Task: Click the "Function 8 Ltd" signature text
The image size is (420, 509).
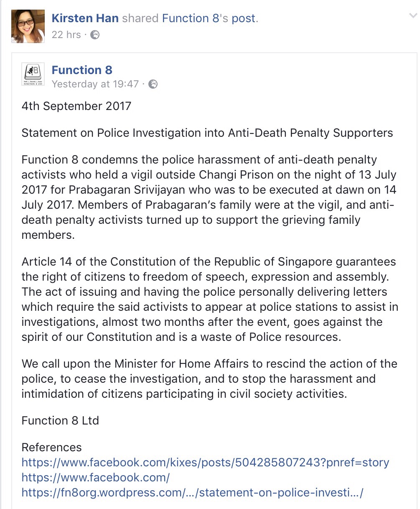Action: [60, 420]
